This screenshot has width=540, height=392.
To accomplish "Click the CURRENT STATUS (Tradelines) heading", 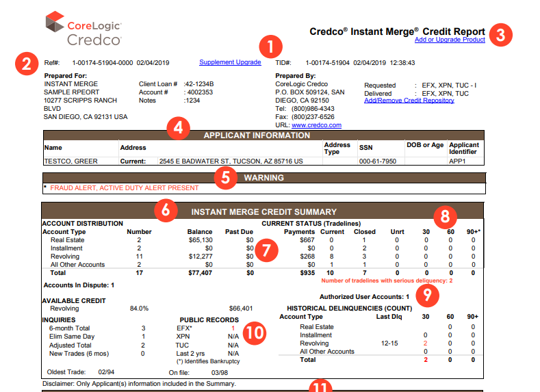I will (x=311, y=224).
